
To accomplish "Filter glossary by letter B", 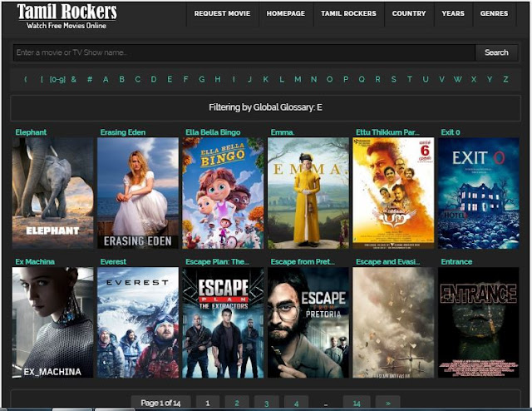I will tap(122, 80).
